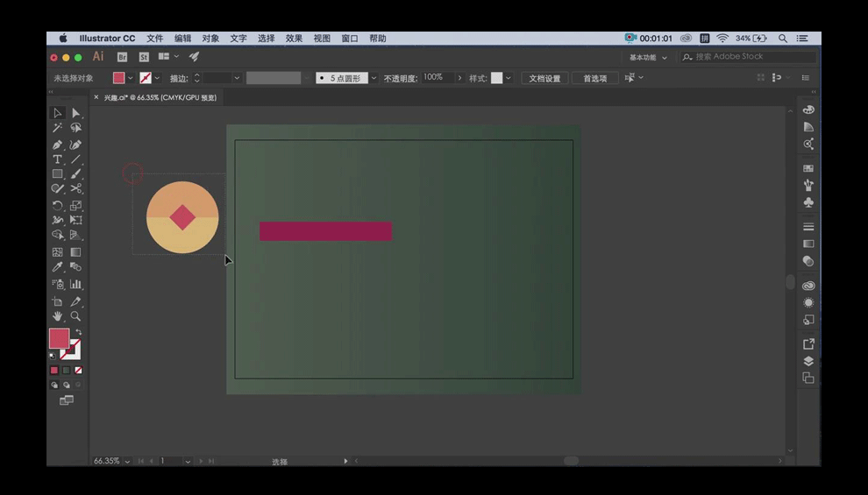Open Adobe Bridge via Br icon
Screen dimensions: 868x495
[123, 57]
